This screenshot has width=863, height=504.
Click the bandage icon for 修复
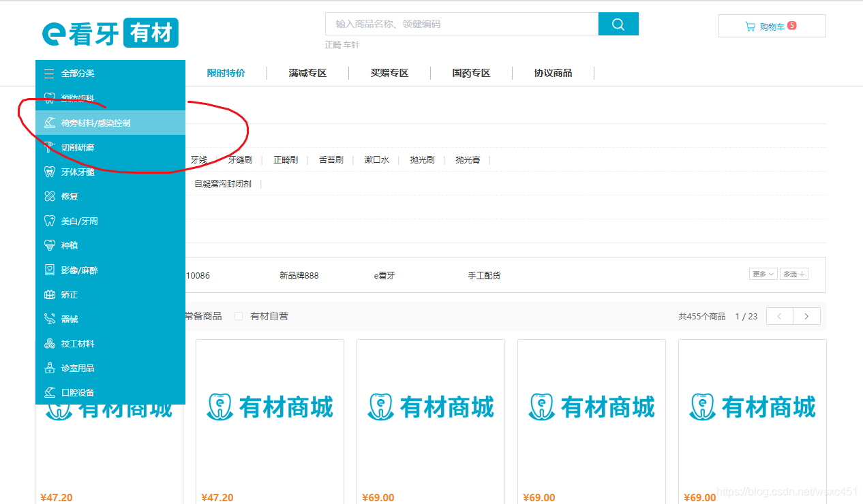tap(49, 196)
